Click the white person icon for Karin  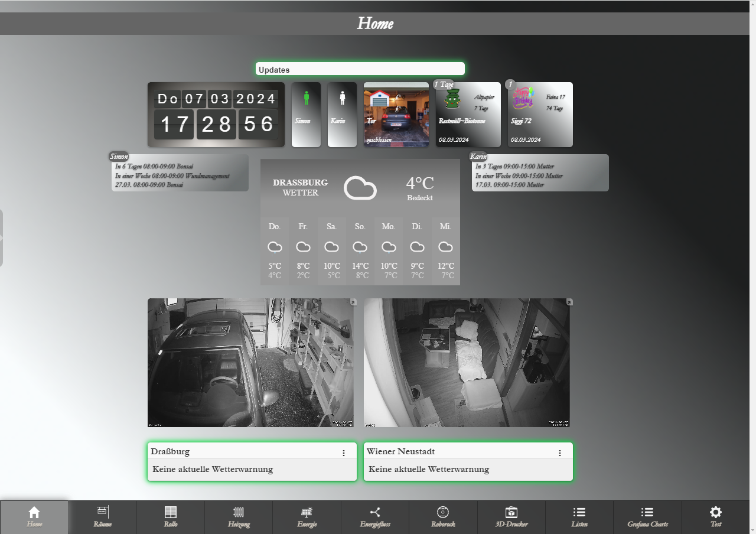[342, 98]
